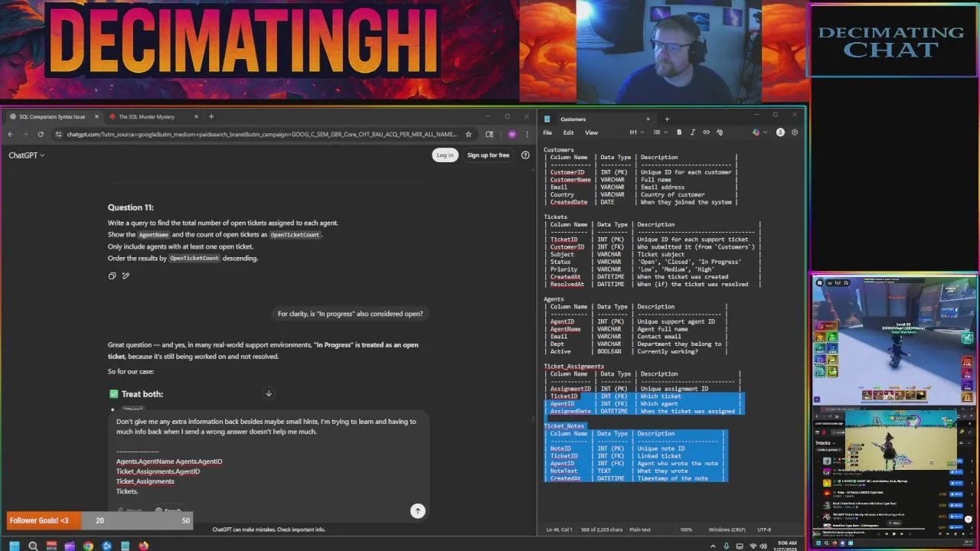Open the ChatGPT help question-mark icon
980x551 pixels.
pos(525,155)
